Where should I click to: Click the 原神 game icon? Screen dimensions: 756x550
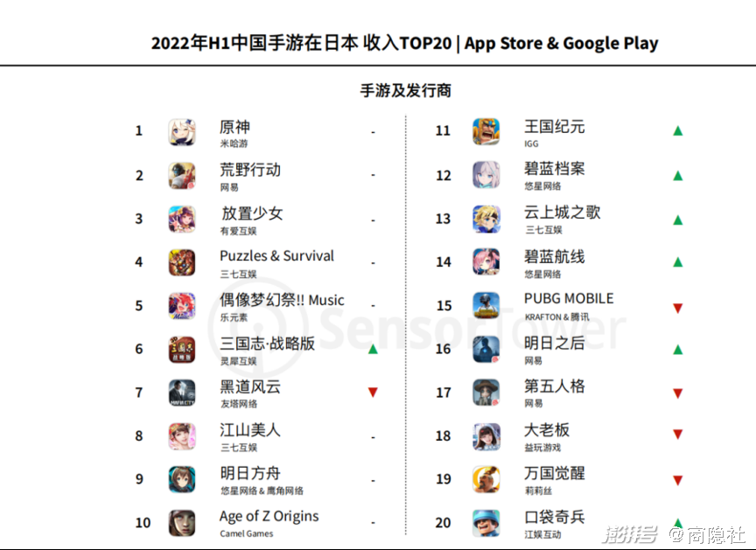(182, 132)
